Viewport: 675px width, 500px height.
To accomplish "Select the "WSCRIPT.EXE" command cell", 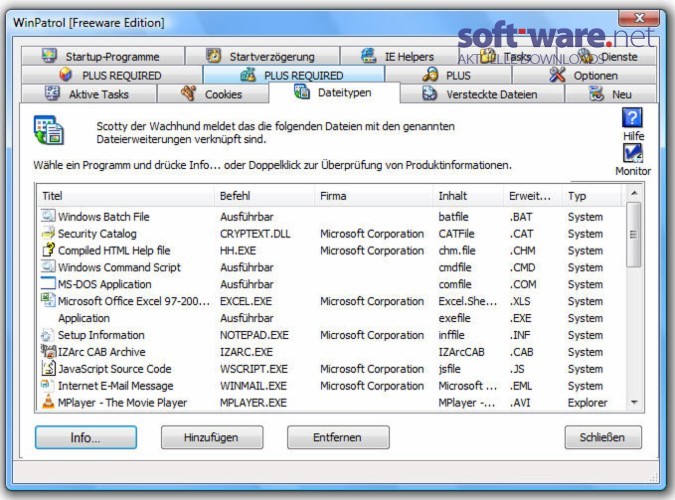I will click(254, 369).
